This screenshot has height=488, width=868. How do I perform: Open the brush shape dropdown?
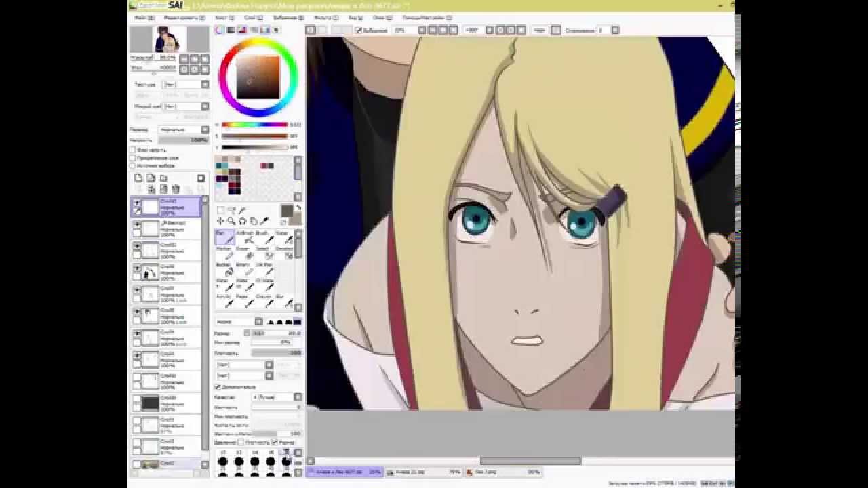(259, 322)
